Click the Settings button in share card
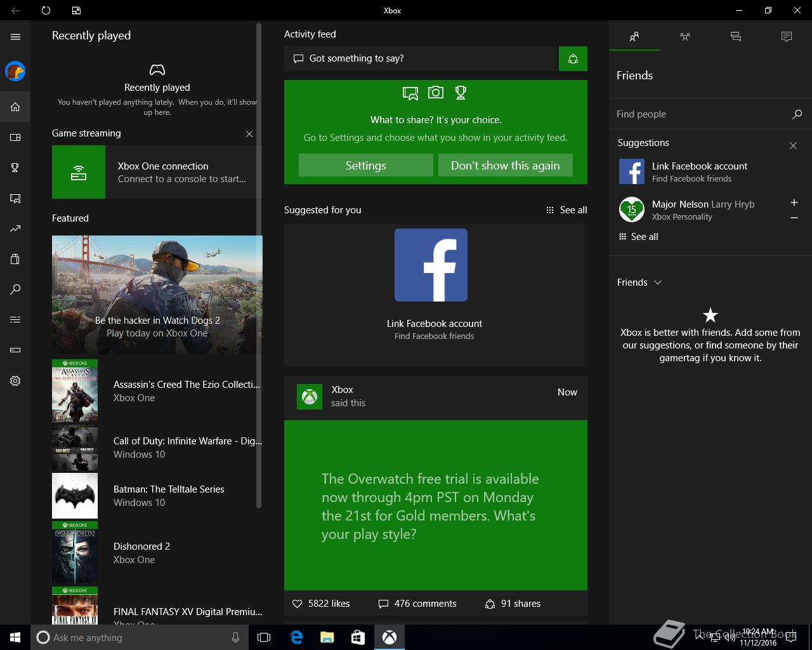Image resolution: width=812 pixels, height=650 pixels. tap(366, 165)
